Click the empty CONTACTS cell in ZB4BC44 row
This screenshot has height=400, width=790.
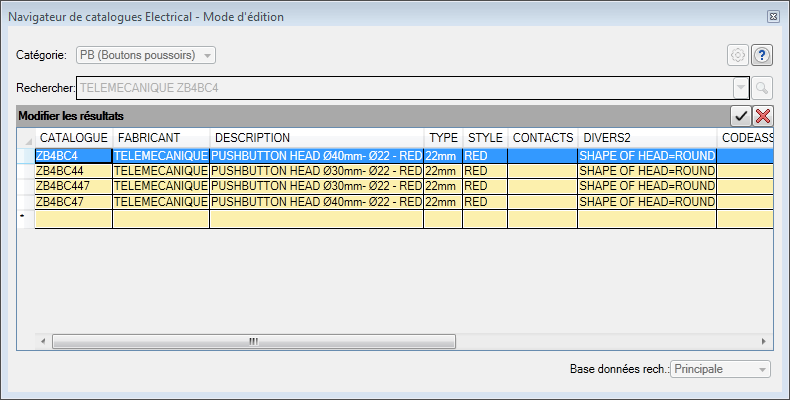543,171
